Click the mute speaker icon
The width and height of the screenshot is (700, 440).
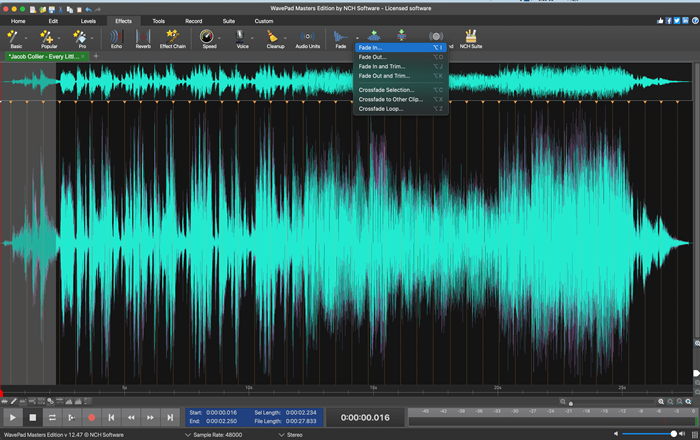point(616,434)
